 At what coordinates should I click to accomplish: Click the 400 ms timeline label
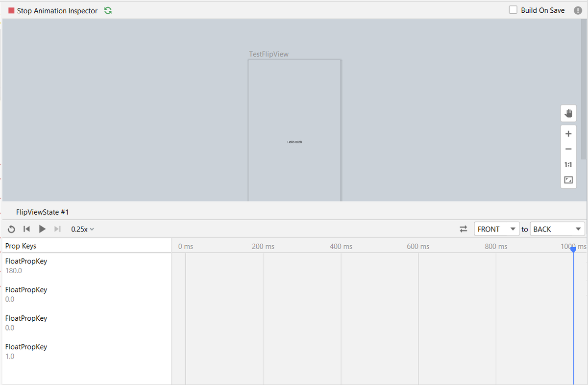[x=341, y=246]
